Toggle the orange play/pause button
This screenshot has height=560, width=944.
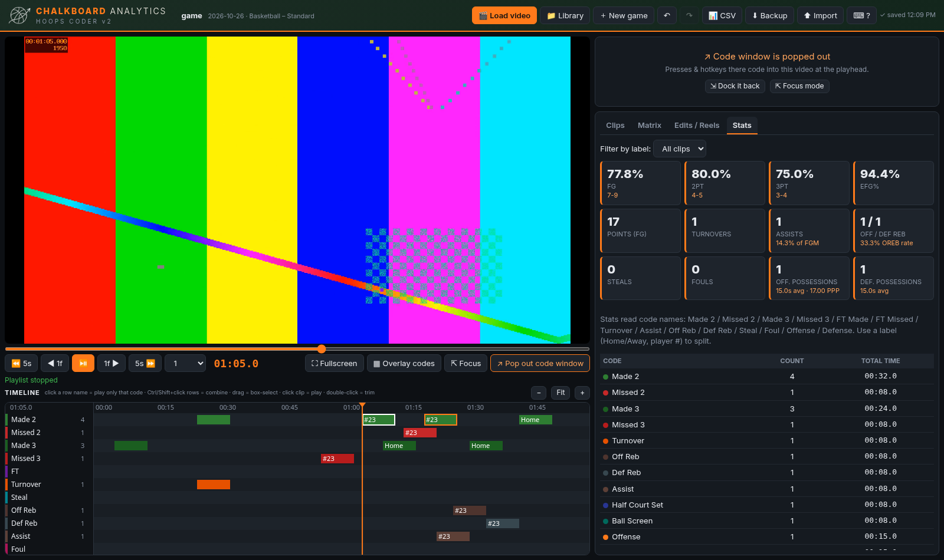(x=83, y=364)
